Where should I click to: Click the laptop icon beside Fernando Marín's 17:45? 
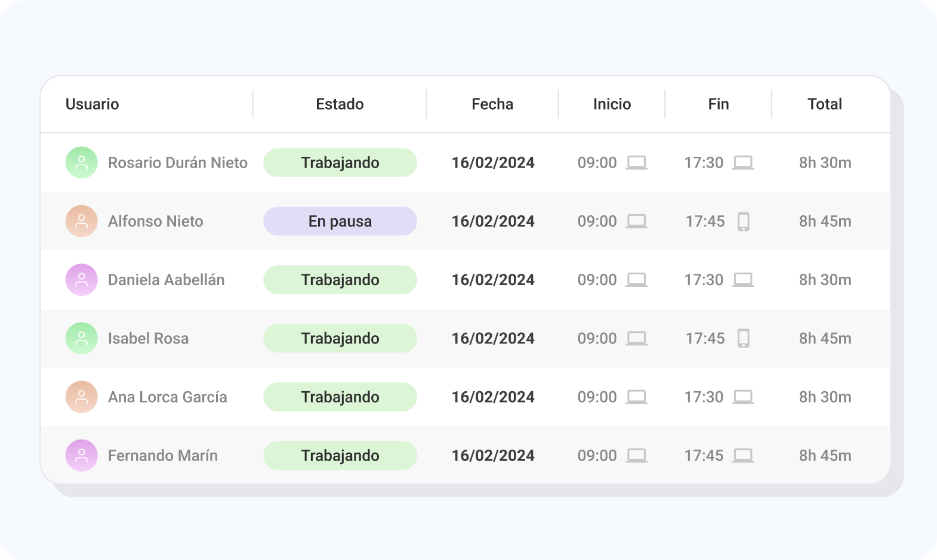pos(743,456)
